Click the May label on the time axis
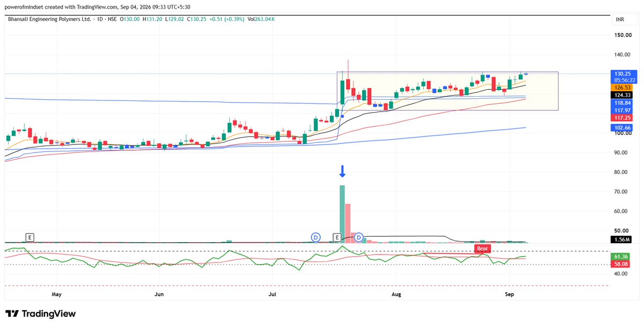 pyautogui.click(x=57, y=295)
